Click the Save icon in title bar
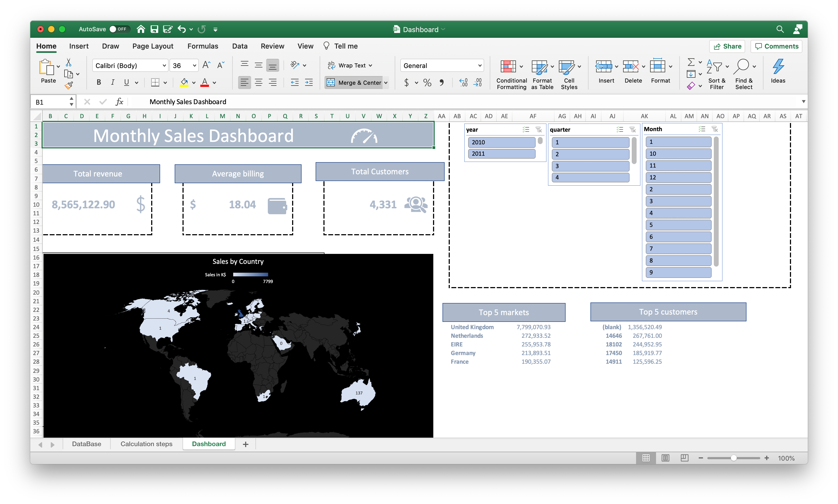 coord(154,29)
